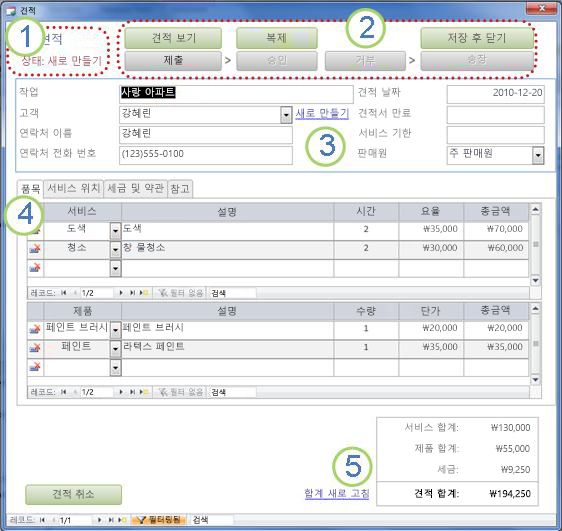
Task: Click the delete icon on the 라텍스 페인트 row
Action: [35, 348]
